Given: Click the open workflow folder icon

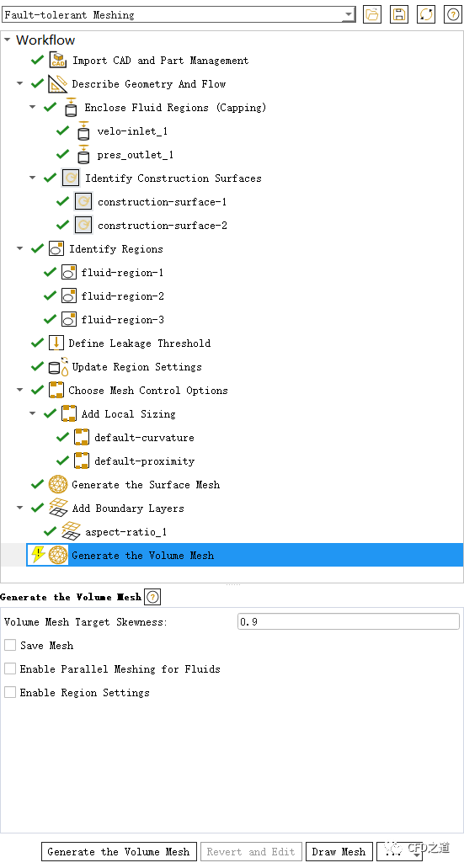Looking at the screenshot, I should [372, 14].
